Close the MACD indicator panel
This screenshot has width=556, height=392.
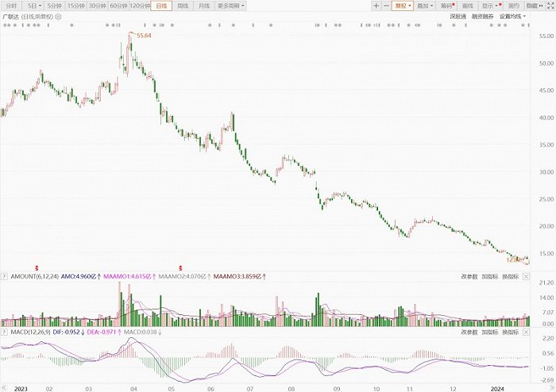pyautogui.click(x=526, y=332)
